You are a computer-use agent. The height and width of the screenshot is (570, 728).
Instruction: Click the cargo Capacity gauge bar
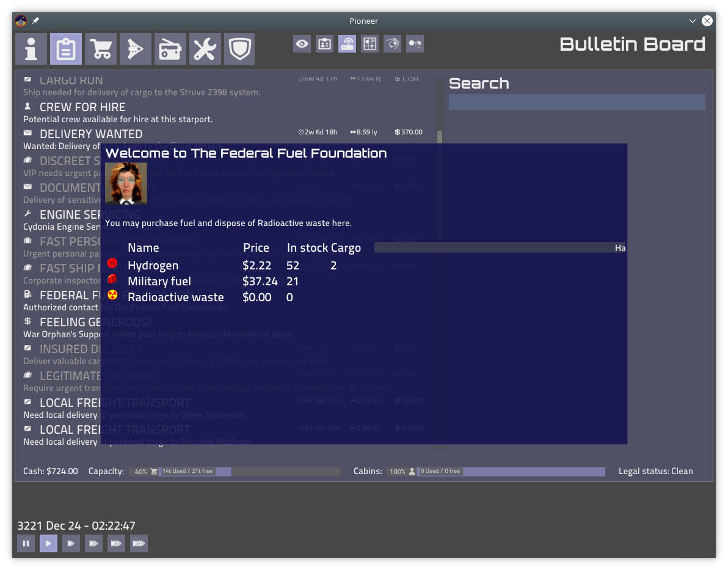235,472
